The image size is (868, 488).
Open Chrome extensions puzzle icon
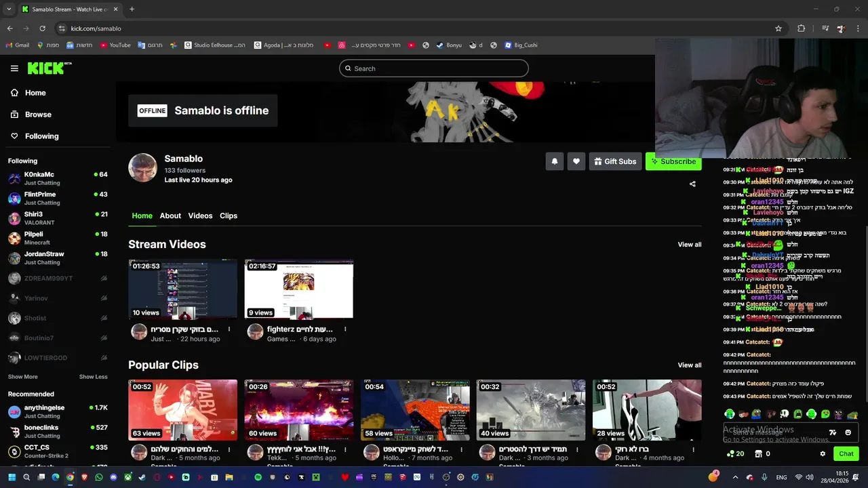pos(802,28)
